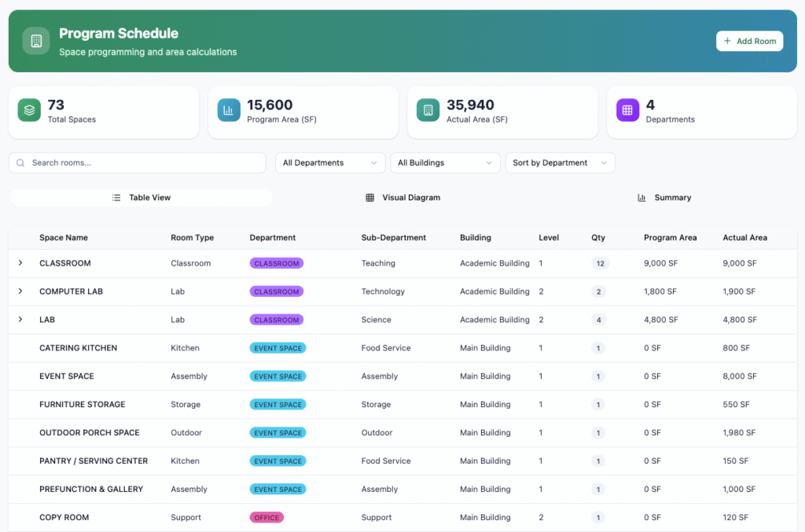Viewport: 805px width, 532px height.
Task: Click the Departments grid icon
Action: [627, 111]
